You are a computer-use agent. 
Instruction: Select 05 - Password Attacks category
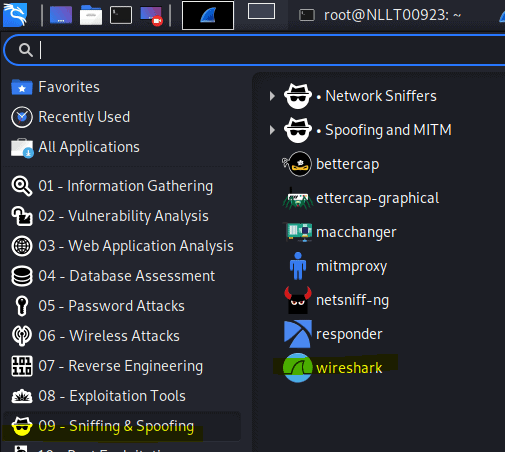click(111, 306)
